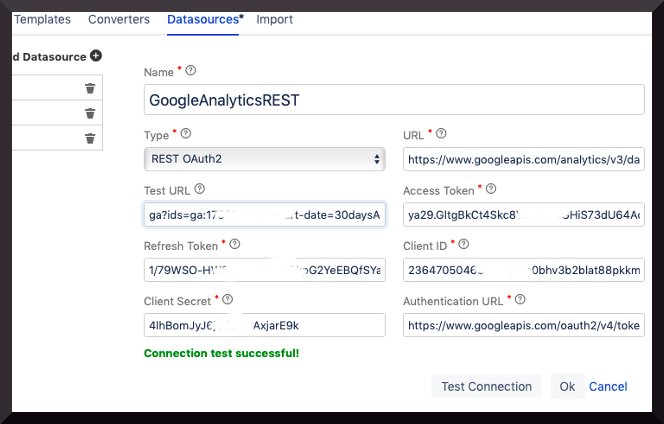This screenshot has height=424, width=664.
Task: Delete the first datasource in the list
Action: (x=90, y=89)
